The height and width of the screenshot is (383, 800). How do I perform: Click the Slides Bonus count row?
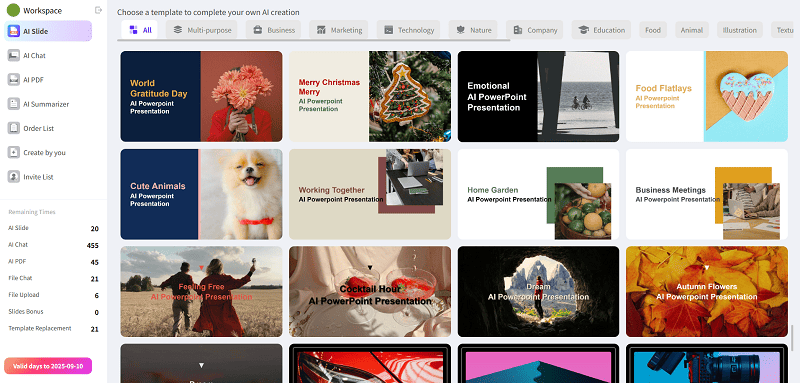pos(54,312)
